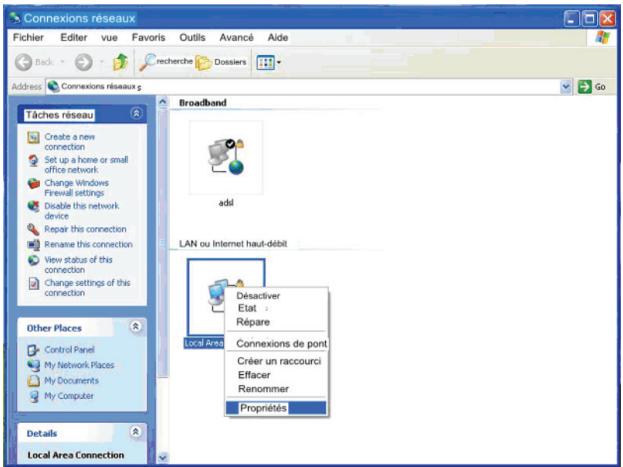623x467 pixels.
Task: Click View status of connection icon
Action: pos(33,260)
